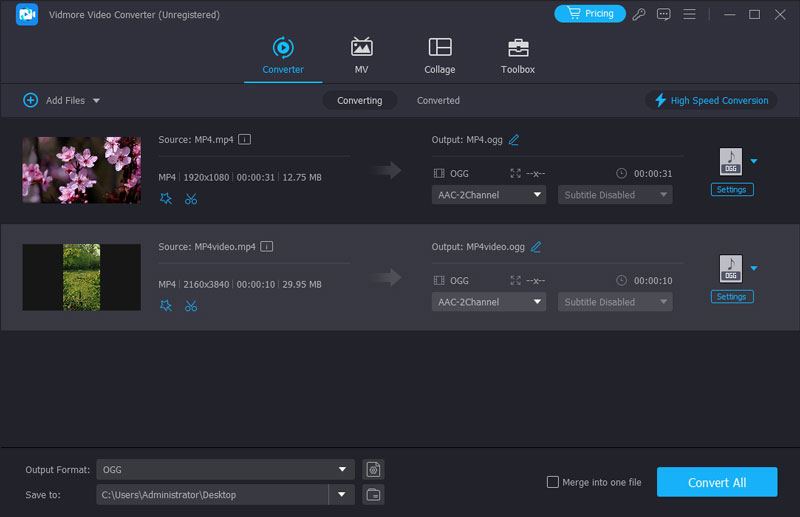Click the scissors cut icon for MP4.mp4
This screenshot has width=800, height=517.
(x=191, y=199)
